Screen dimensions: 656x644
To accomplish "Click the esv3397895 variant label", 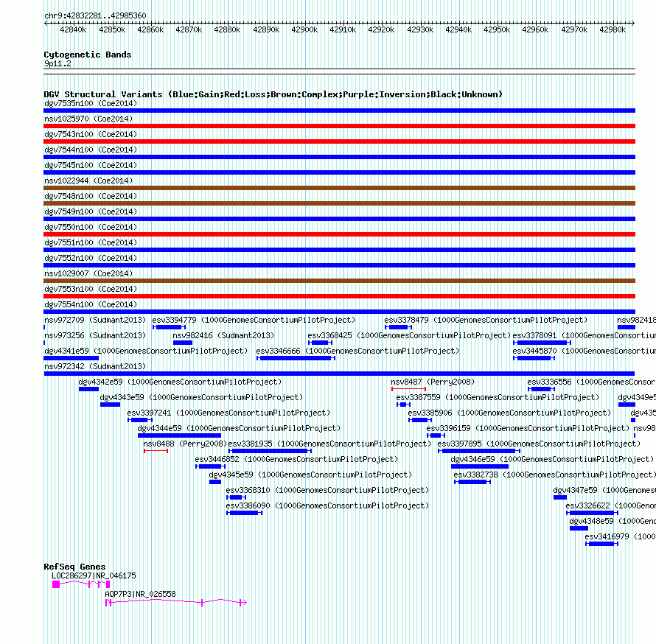I will [x=539, y=444].
